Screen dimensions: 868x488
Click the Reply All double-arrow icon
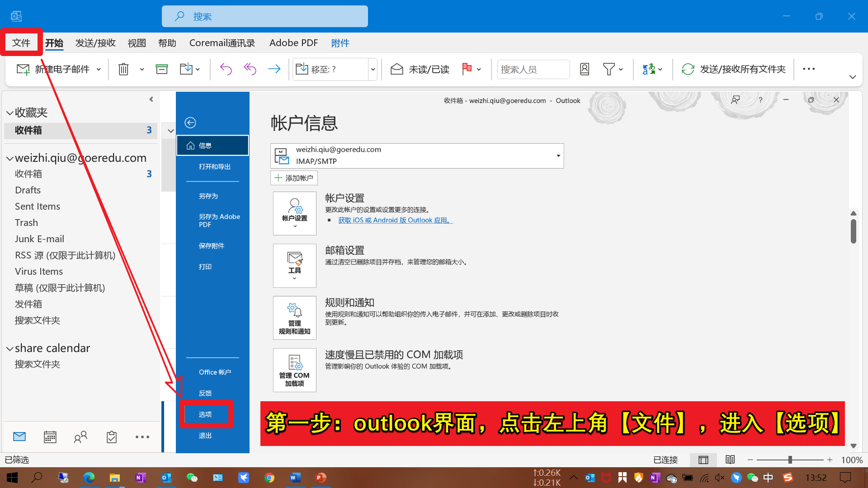pyautogui.click(x=250, y=69)
